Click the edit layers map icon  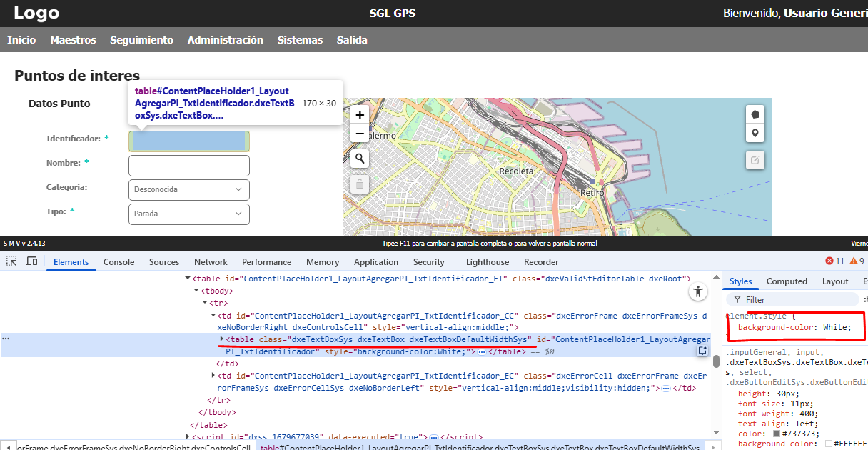755,160
